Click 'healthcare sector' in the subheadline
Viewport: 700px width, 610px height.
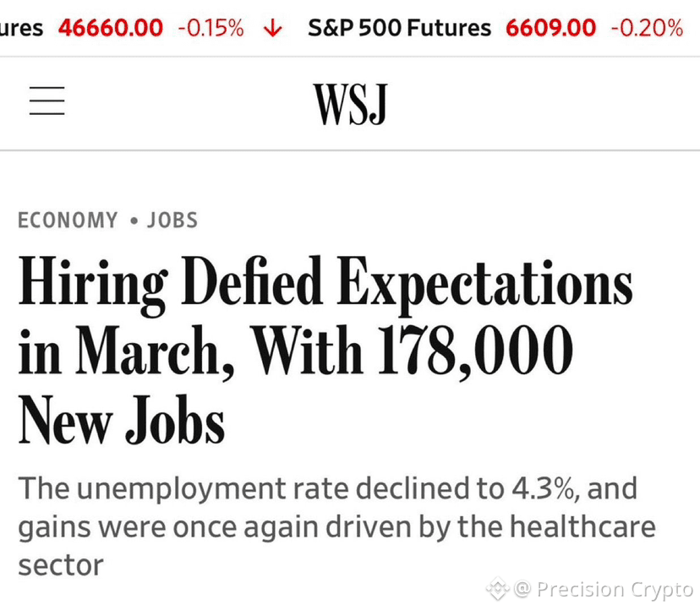pos(336,546)
